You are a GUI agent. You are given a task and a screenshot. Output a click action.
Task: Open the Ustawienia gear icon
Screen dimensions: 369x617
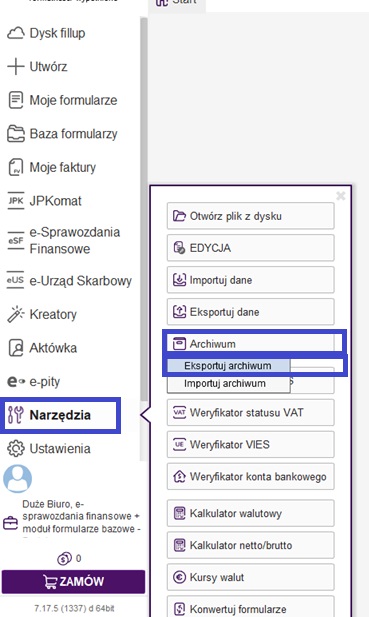(16, 449)
